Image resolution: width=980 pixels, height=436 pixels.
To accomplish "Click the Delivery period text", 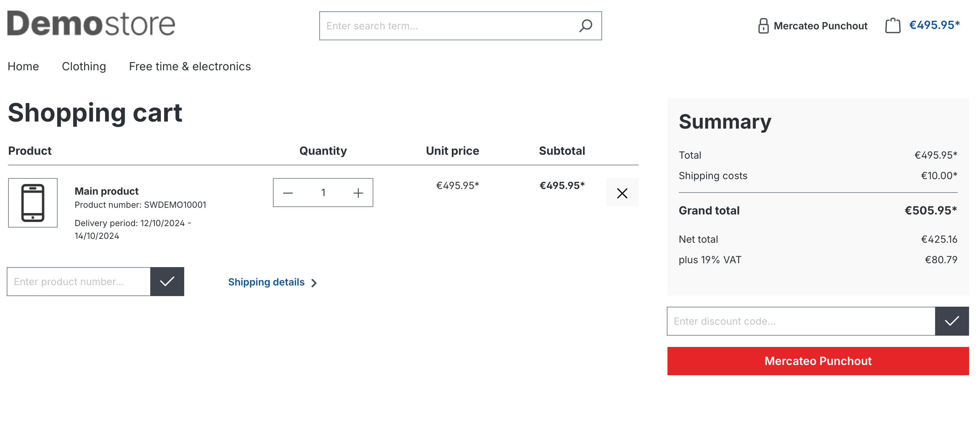I will (133, 229).
